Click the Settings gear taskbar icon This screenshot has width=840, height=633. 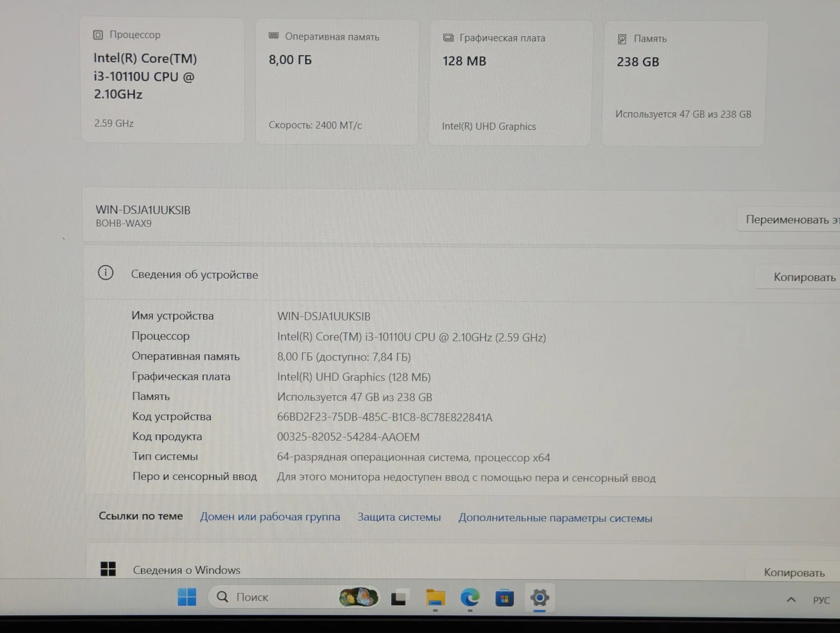540,598
